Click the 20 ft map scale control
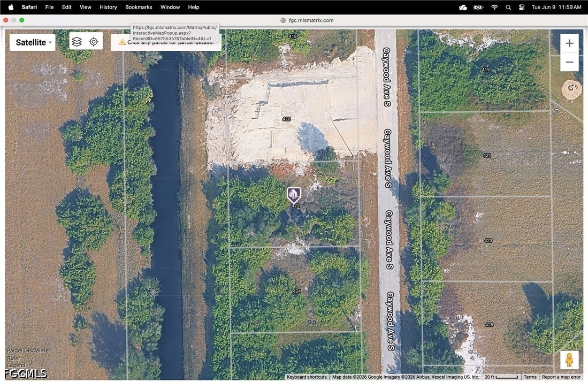The image size is (588, 382). pos(501,377)
